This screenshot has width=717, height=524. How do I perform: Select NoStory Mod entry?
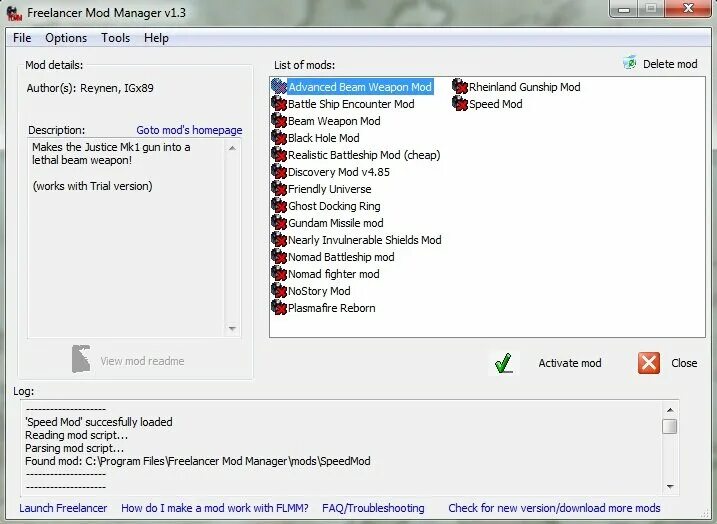[319, 291]
